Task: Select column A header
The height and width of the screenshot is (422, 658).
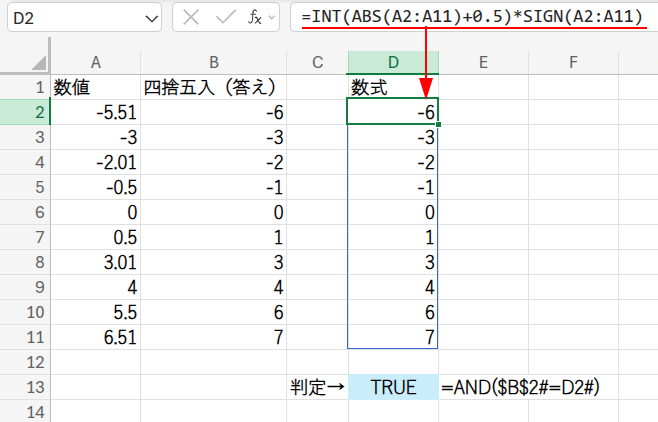Action: click(95, 62)
